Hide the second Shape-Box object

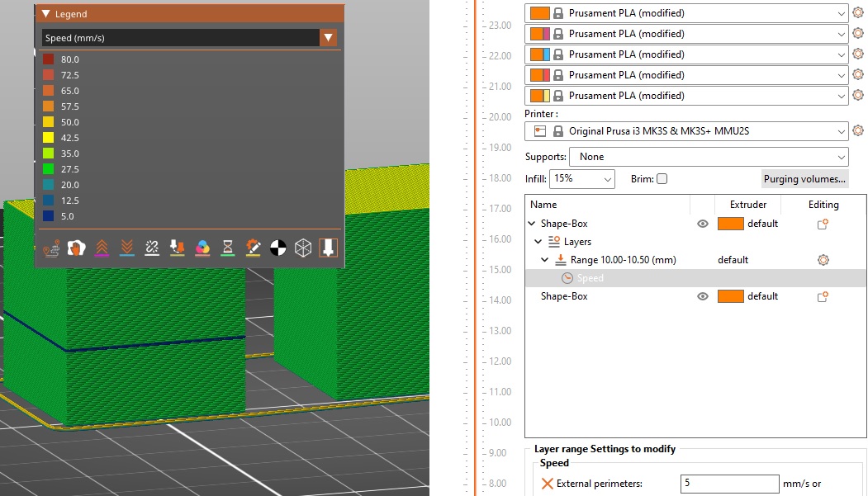[x=703, y=295]
